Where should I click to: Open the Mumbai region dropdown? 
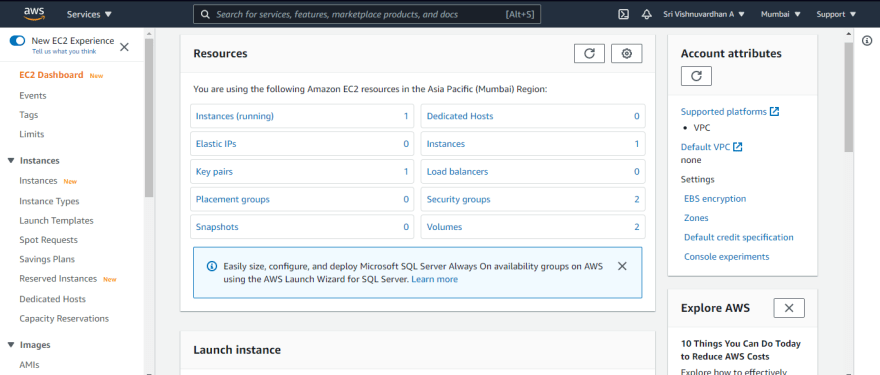point(781,15)
